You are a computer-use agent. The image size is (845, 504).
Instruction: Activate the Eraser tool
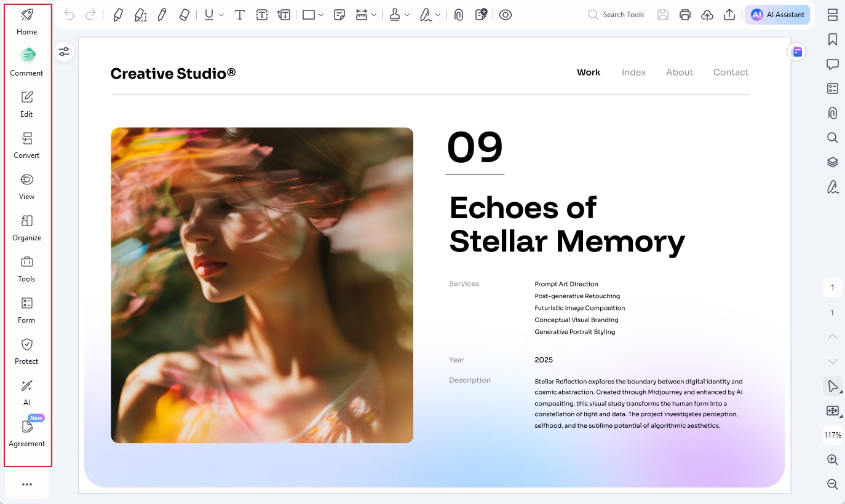click(x=184, y=15)
